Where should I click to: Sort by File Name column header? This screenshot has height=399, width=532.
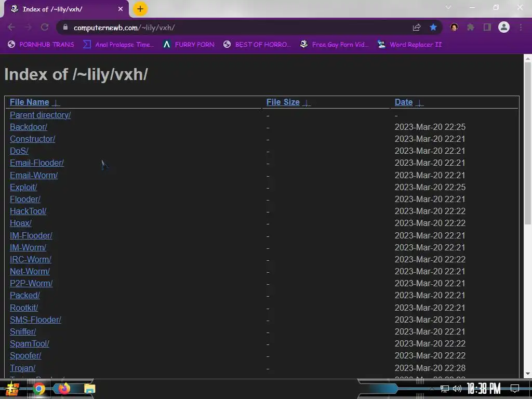pyautogui.click(x=30, y=102)
